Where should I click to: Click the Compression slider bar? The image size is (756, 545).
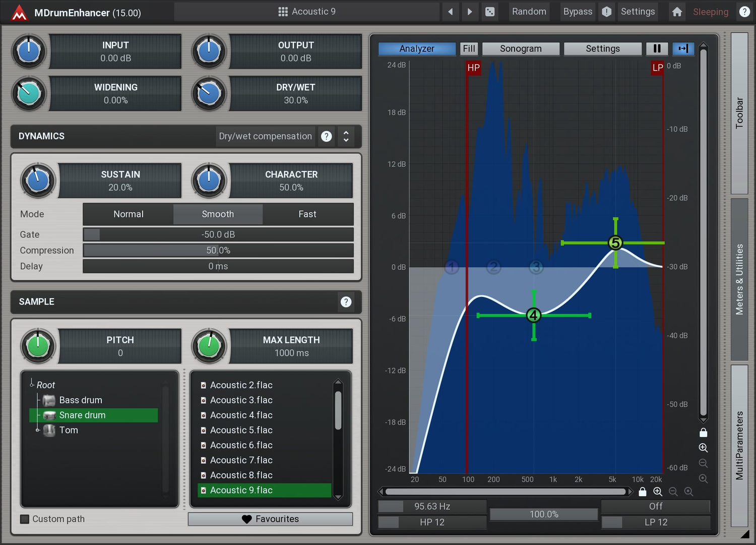click(x=218, y=251)
